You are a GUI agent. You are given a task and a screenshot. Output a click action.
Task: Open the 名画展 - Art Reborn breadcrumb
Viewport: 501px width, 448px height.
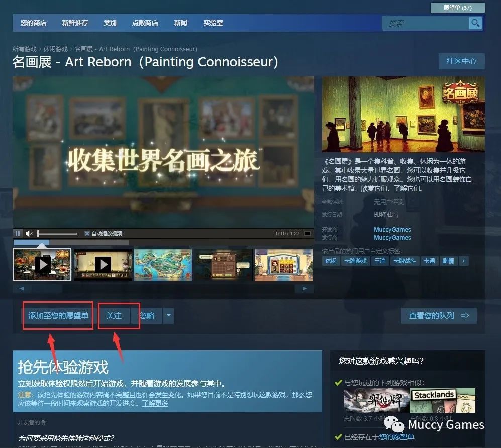tap(136, 49)
